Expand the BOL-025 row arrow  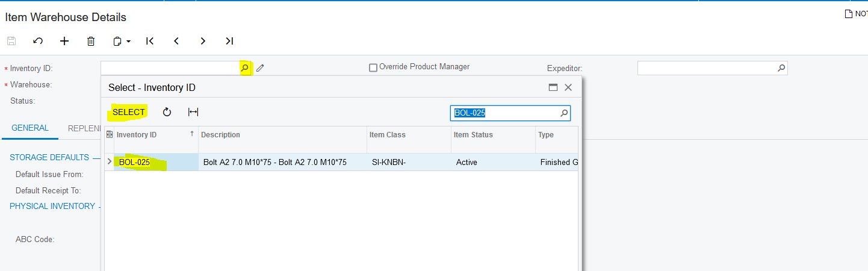coord(109,161)
